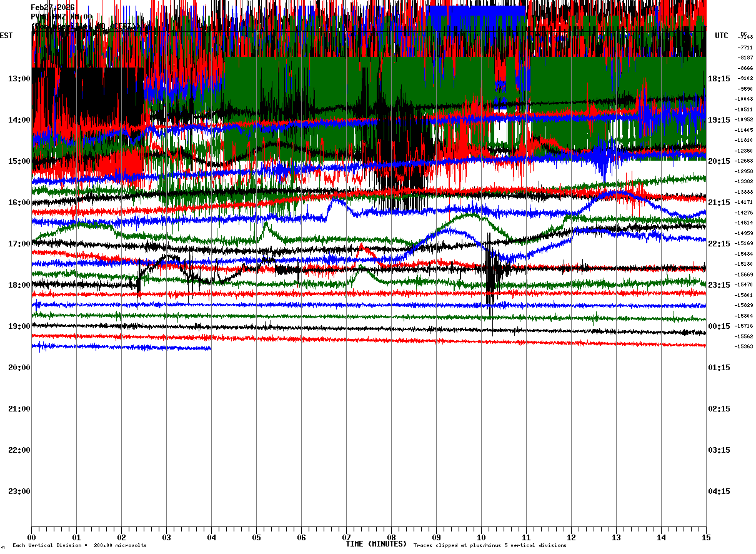Click the DC offset value -10048
This screenshot has width=756, height=554.
(744, 99)
